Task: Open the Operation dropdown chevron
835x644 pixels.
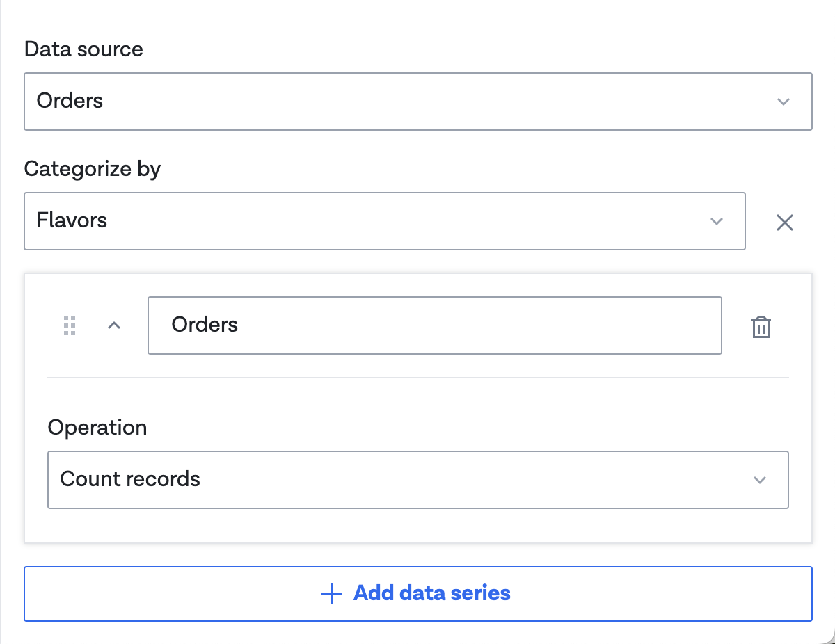Action: tap(760, 480)
